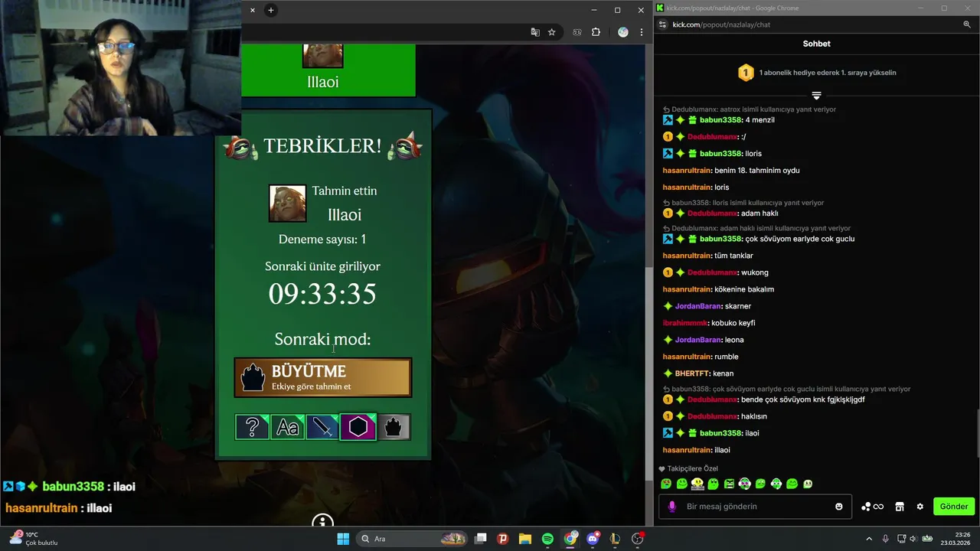Image resolution: width=980 pixels, height=551 pixels.
Task: Open League of Legends taskbar icon
Action: point(615,539)
